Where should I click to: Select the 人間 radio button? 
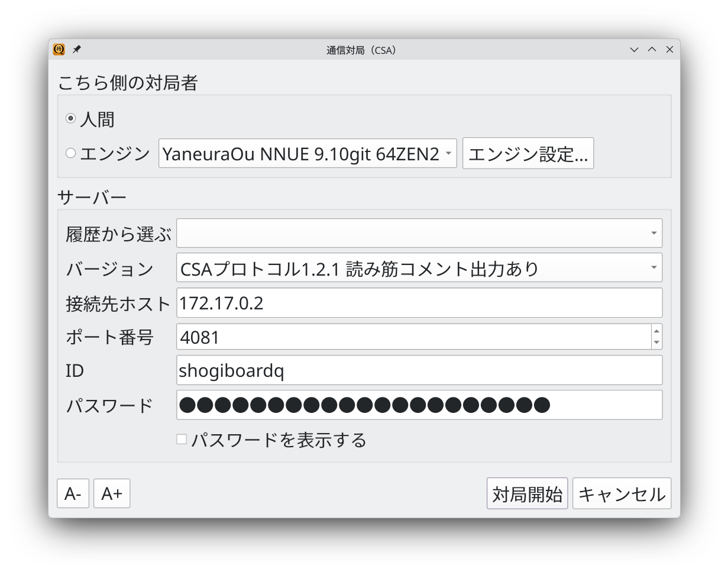(x=71, y=118)
